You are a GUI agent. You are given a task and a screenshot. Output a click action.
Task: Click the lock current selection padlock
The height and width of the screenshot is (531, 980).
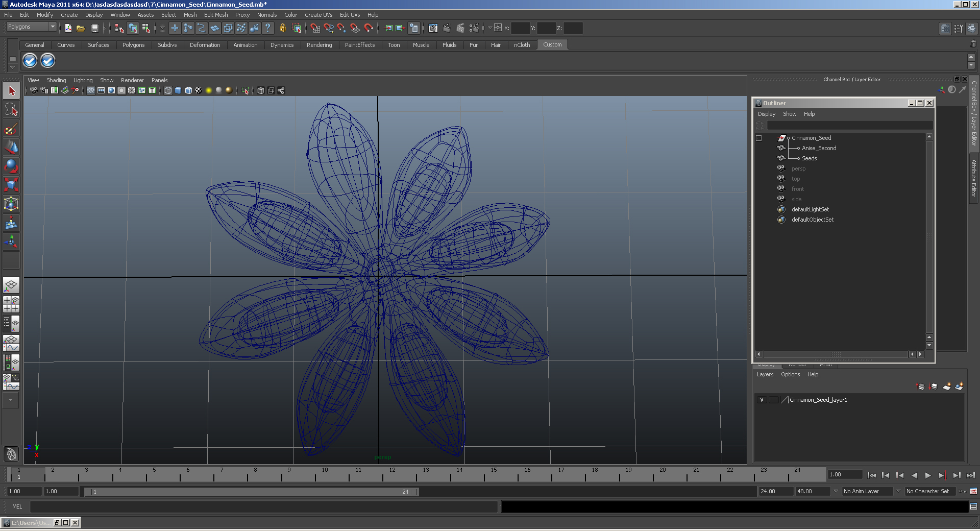282,28
